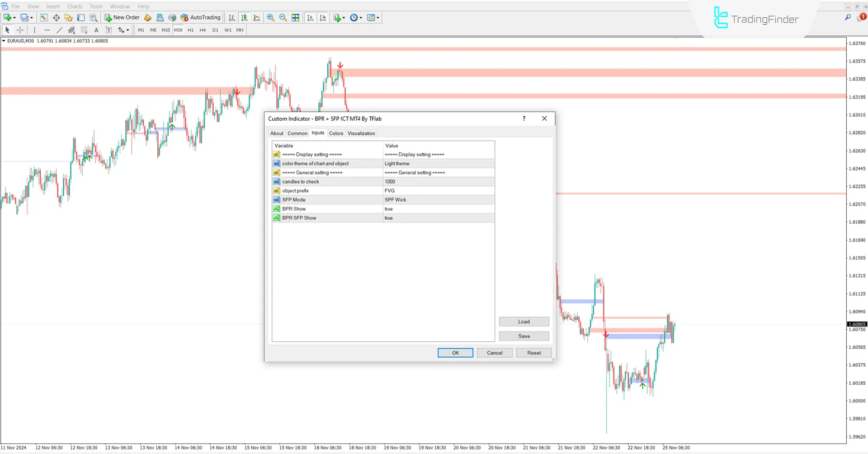This screenshot has height=454, width=868.
Task: Select the Crosshair tool
Action: (20, 30)
